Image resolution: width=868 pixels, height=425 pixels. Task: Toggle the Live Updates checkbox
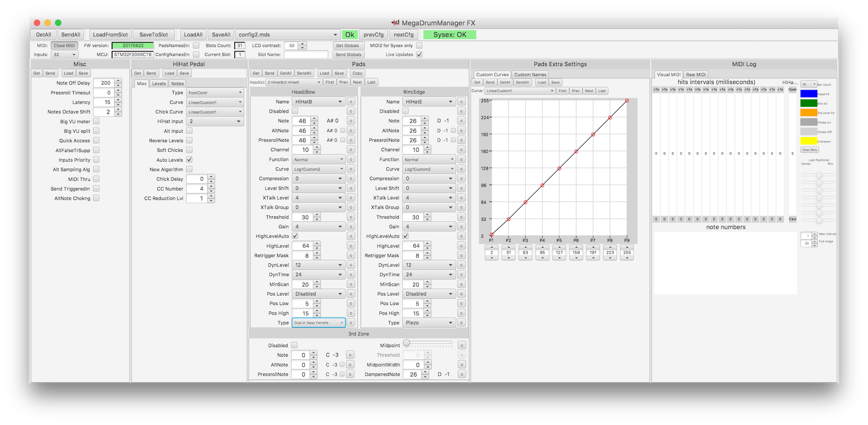click(419, 54)
